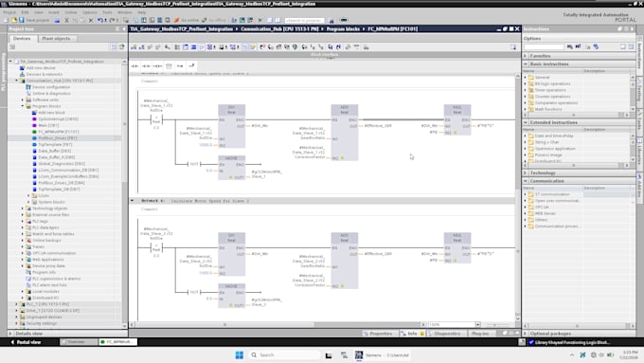Expand the Technology instructions section
The image size is (644, 363).
[526, 173]
